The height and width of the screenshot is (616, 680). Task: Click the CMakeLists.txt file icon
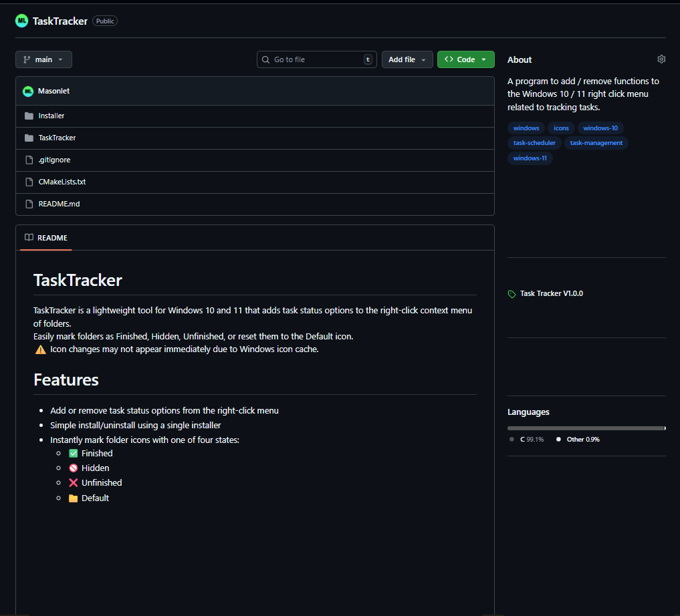(x=29, y=182)
